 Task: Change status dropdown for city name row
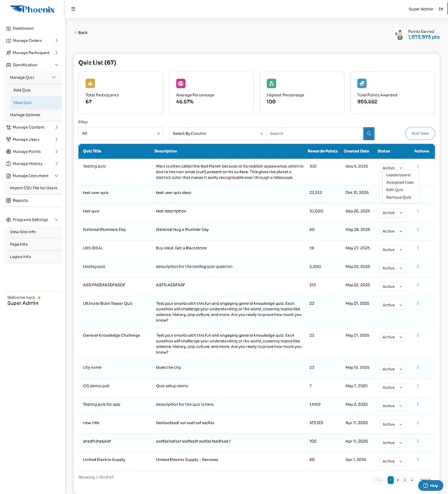click(392, 369)
